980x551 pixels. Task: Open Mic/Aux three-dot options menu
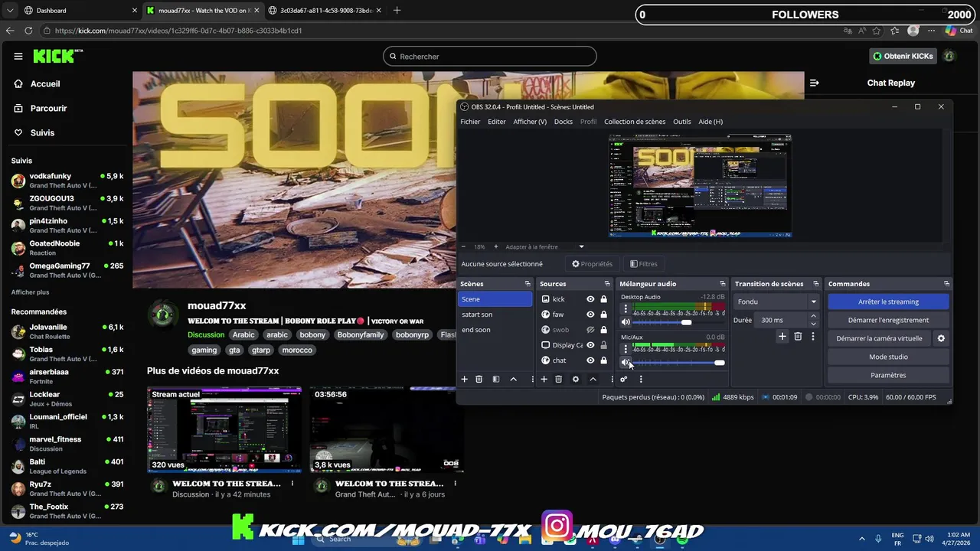pos(626,349)
